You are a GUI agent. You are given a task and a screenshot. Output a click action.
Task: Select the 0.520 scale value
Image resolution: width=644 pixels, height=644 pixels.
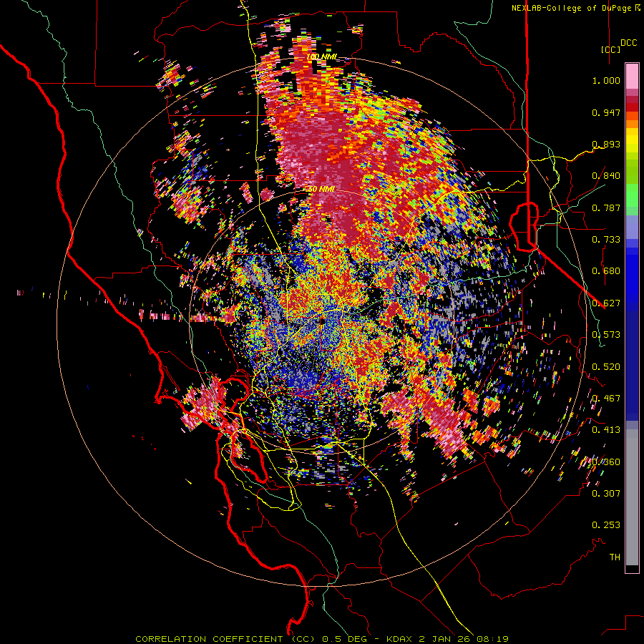click(606, 367)
